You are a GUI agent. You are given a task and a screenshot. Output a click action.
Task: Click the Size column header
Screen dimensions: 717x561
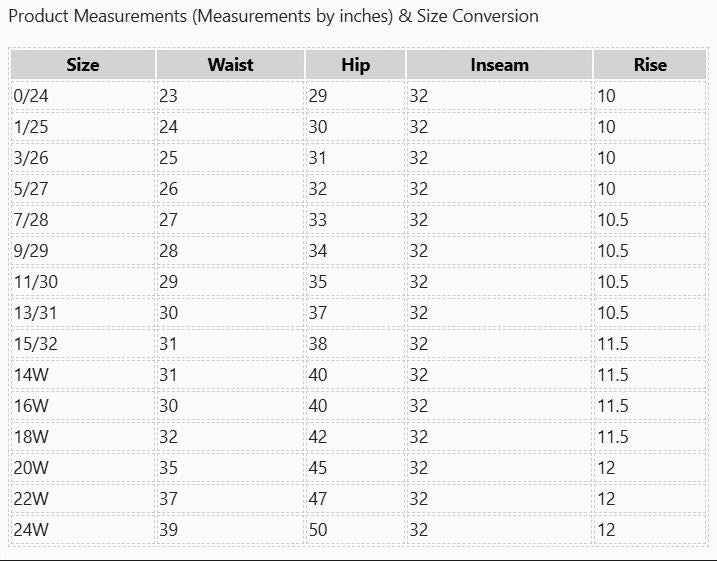(83, 65)
